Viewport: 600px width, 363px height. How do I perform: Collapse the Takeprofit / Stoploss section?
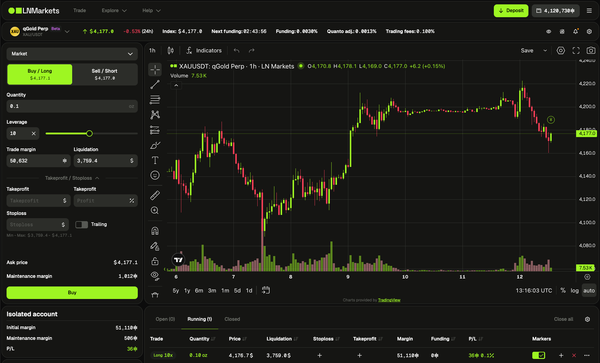[x=72, y=178]
